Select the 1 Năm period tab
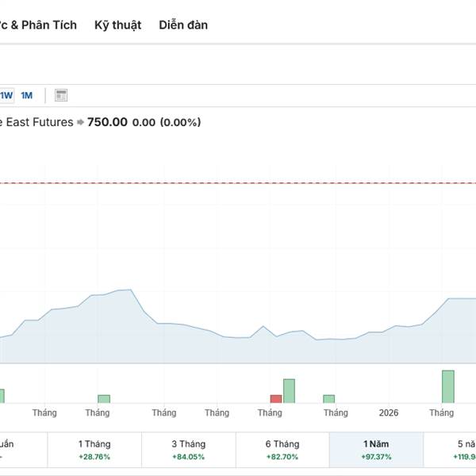Viewport: 476px width, 476px height. [376, 449]
